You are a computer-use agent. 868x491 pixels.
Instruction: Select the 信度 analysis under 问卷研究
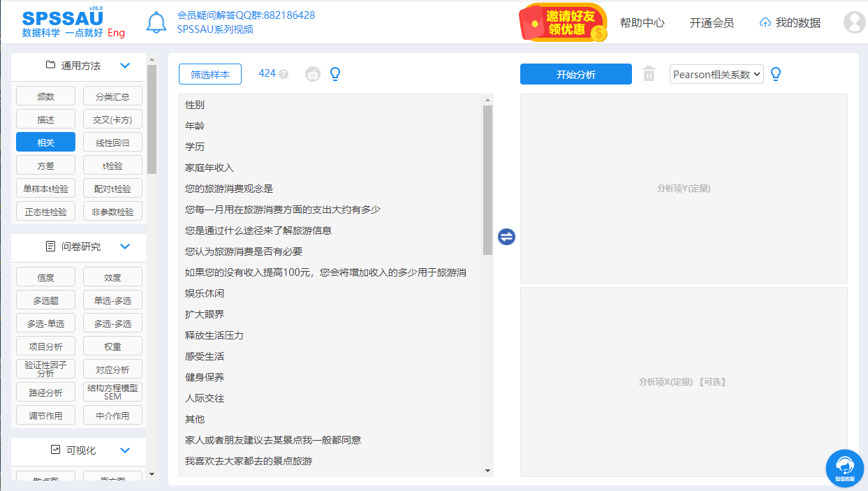click(x=45, y=277)
